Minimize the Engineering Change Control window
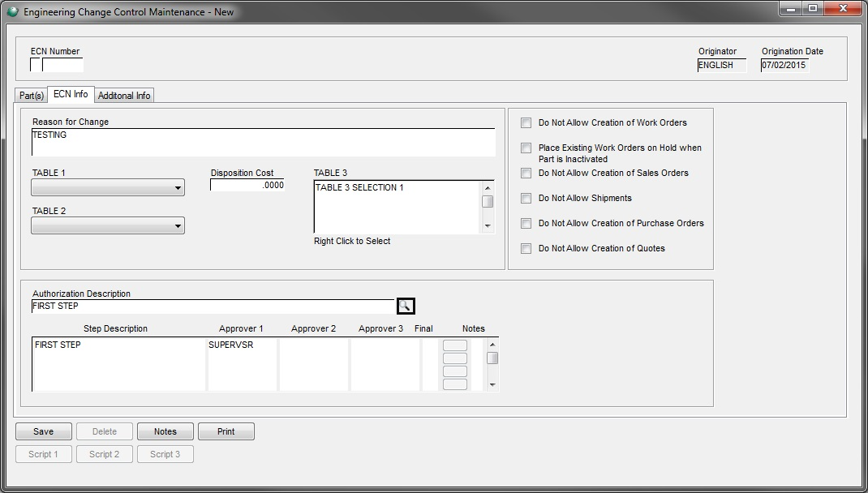The width and height of the screenshot is (868, 493). (790, 9)
